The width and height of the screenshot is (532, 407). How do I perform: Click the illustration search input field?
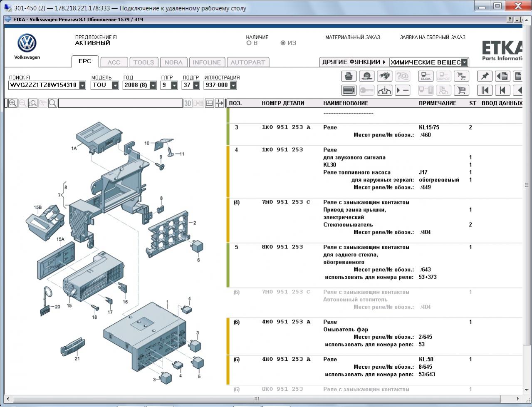(121, 103)
